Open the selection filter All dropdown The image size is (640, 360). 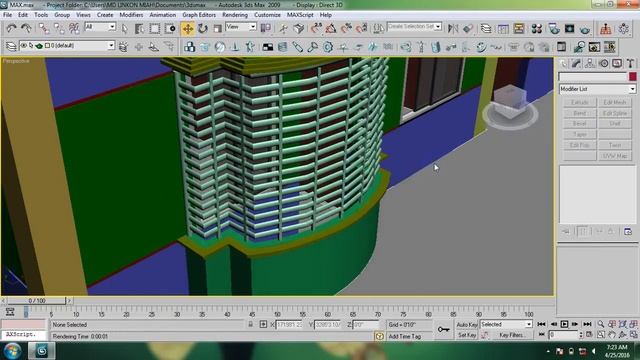point(100,27)
